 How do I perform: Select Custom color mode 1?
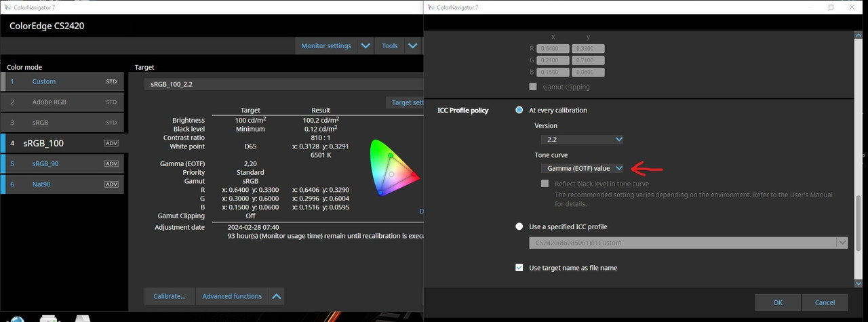tap(64, 81)
